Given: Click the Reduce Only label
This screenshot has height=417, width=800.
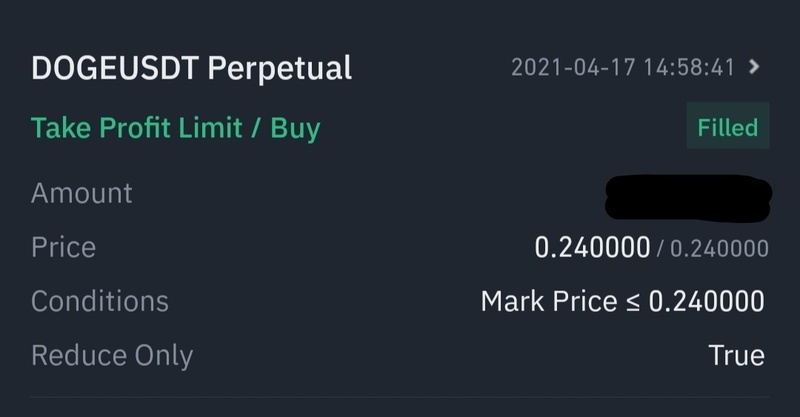Looking at the screenshot, I should tap(112, 355).
